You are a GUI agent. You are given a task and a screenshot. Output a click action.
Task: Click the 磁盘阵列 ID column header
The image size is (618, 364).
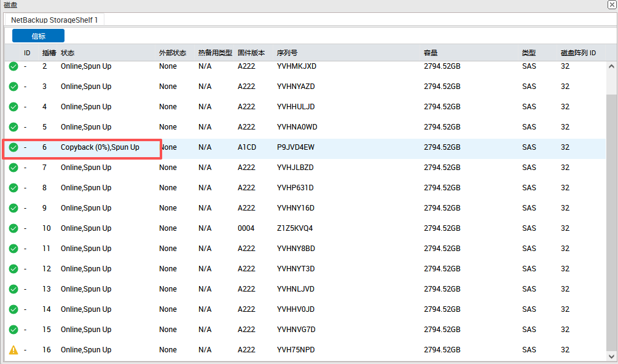578,53
